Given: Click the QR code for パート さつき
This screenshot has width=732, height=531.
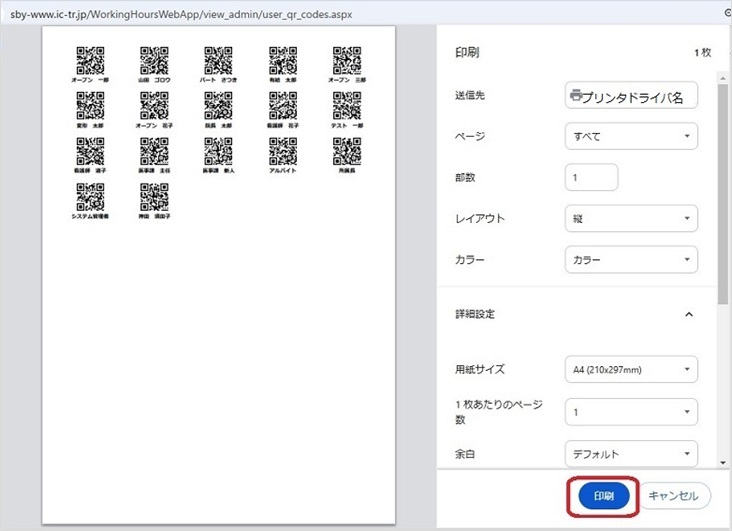Looking at the screenshot, I should tap(218, 60).
